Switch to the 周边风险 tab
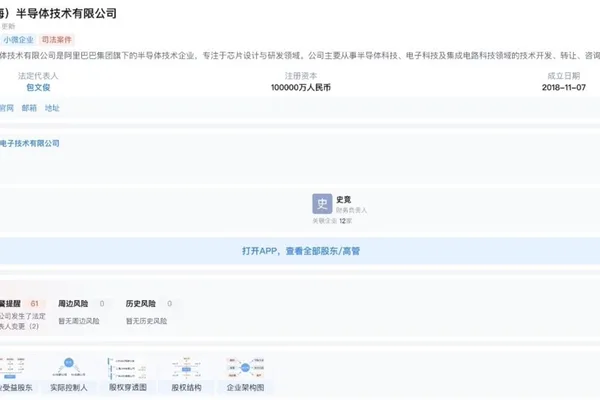600x400 pixels. pyautogui.click(x=73, y=304)
